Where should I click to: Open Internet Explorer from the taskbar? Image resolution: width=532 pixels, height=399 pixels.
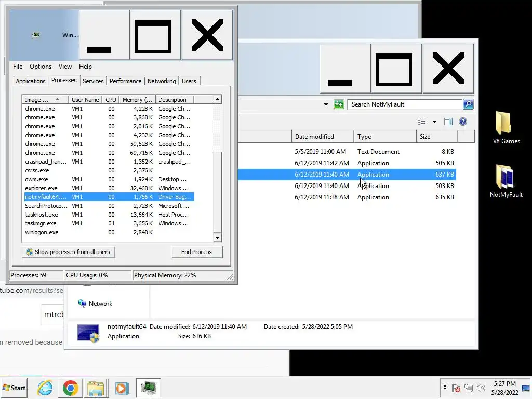coord(45,388)
